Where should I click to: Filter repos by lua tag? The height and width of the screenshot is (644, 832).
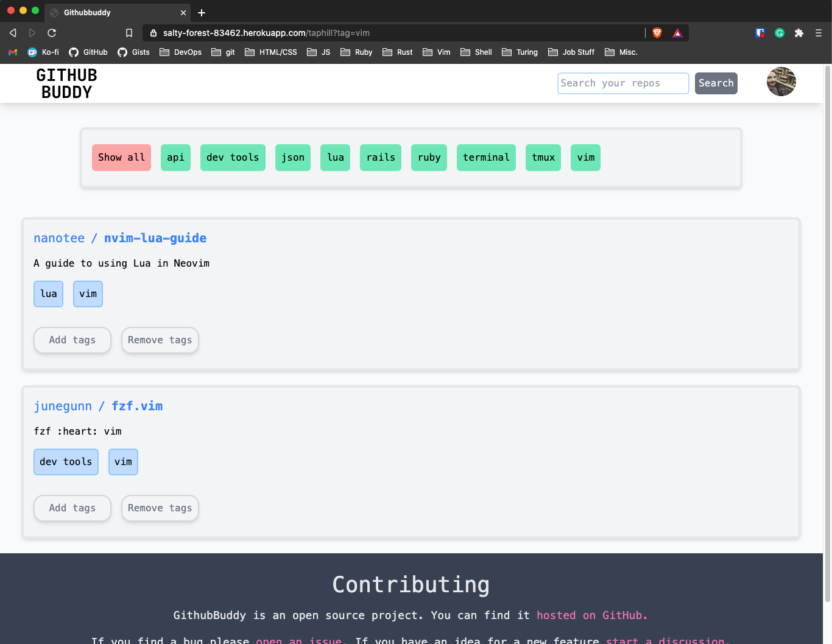click(x=336, y=158)
